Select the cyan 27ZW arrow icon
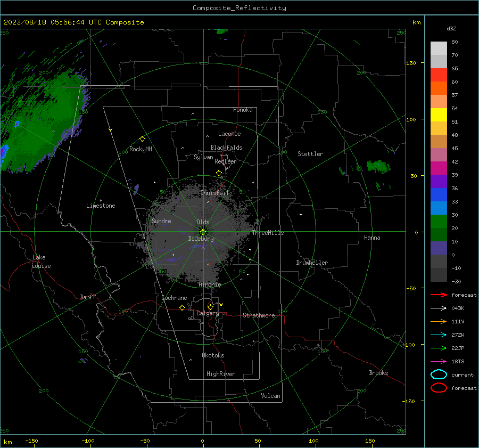The width and height of the screenshot is (479, 448). (x=439, y=335)
